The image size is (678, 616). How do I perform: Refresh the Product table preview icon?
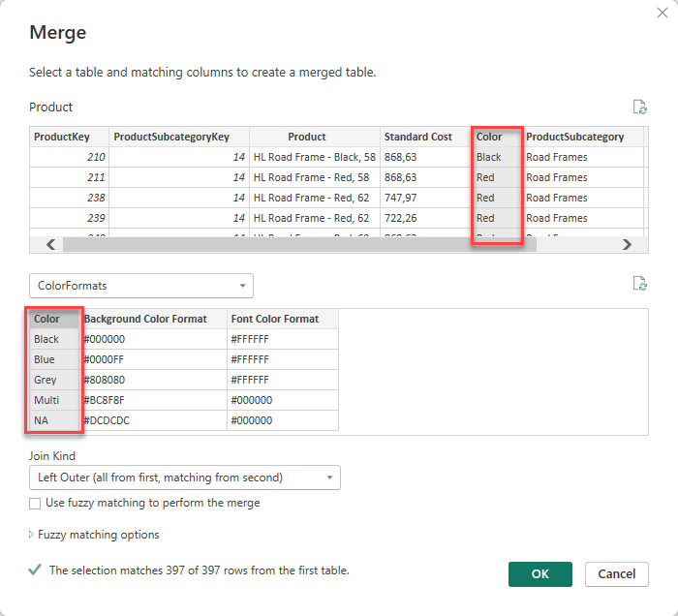(638, 108)
